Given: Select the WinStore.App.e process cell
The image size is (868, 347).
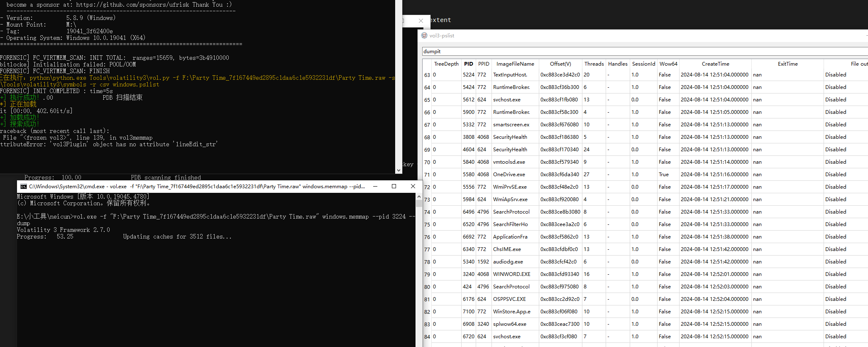Looking at the screenshot, I should 515,312.
